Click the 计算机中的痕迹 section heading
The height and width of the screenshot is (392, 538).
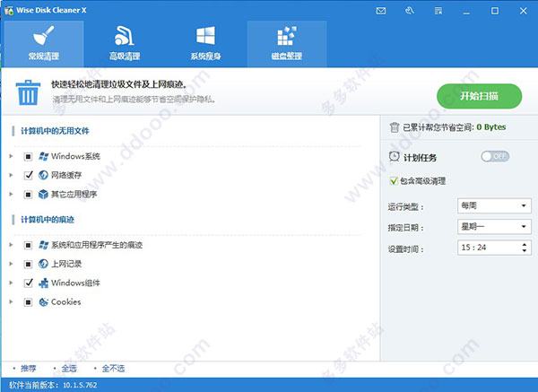[x=48, y=220]
